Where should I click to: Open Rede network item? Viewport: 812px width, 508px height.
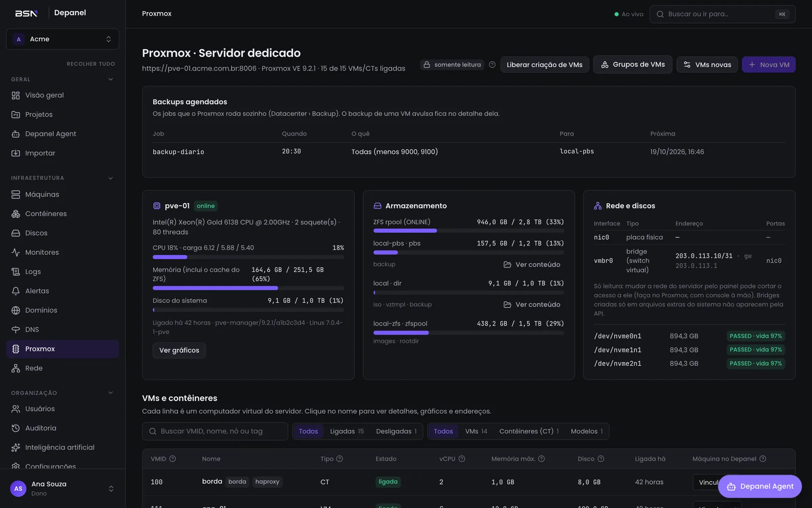click(x=62, y=368)
